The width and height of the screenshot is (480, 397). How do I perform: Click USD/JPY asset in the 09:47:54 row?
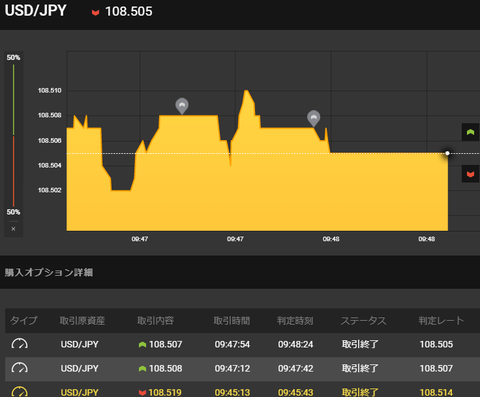[x=79, y=344]
